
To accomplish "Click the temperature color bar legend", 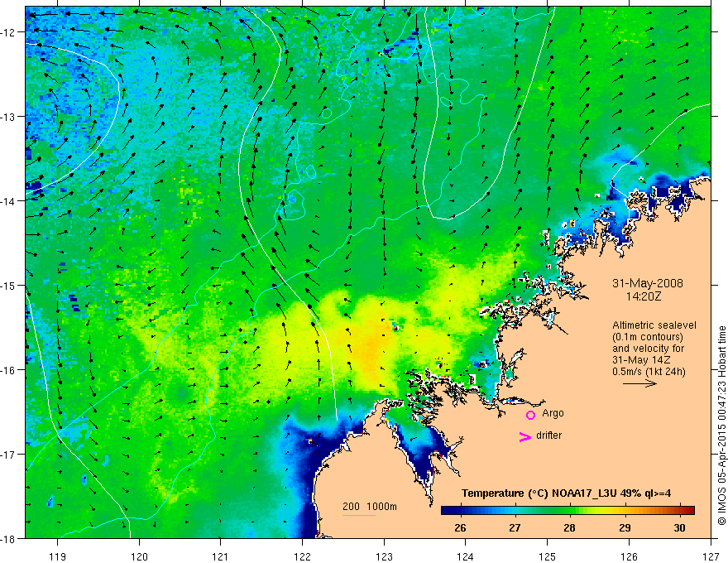I will pyautogui.click(x=568, y=511).
